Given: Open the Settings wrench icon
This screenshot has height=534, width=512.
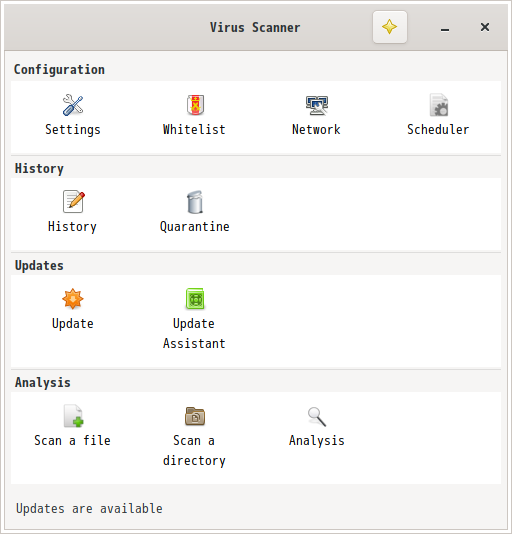Looking at the screenshot, I should click(x=73, y=105).
